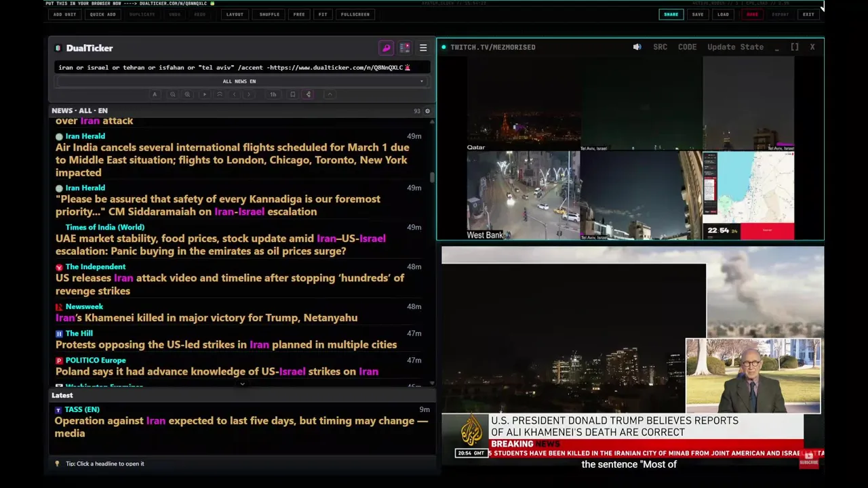Click the West Bank camera thumbnail
This screenshot has height=488, width=868.
tap(522, 195)
